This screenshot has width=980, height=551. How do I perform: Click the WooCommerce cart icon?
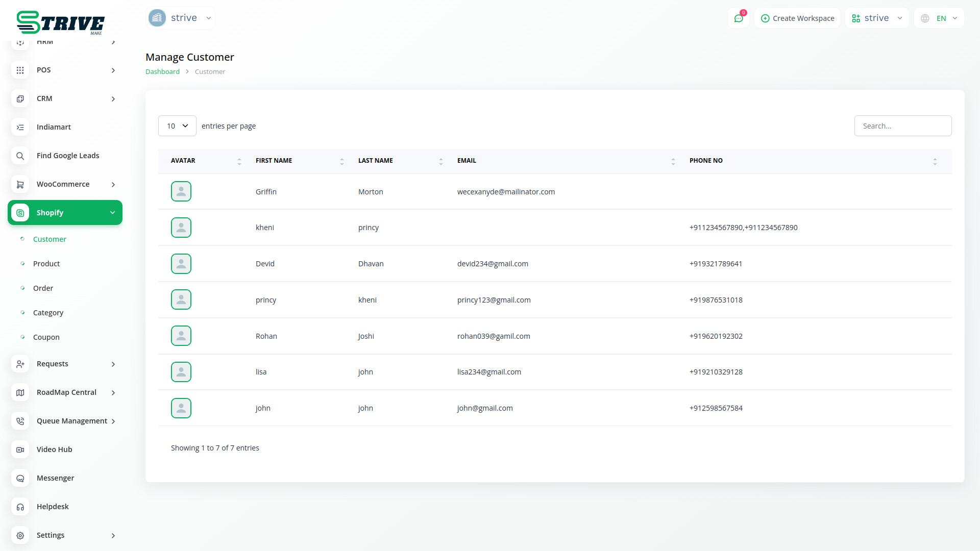(20, 184)
